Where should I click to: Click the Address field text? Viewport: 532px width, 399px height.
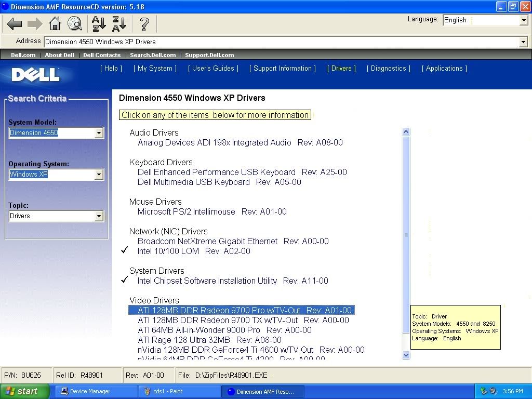click(x=100, y=42)
